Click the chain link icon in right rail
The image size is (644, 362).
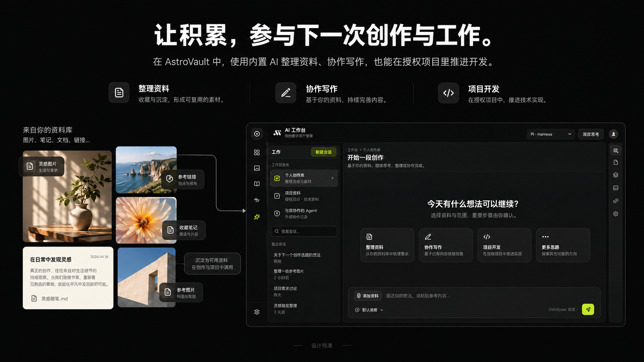tap(616, 201)
